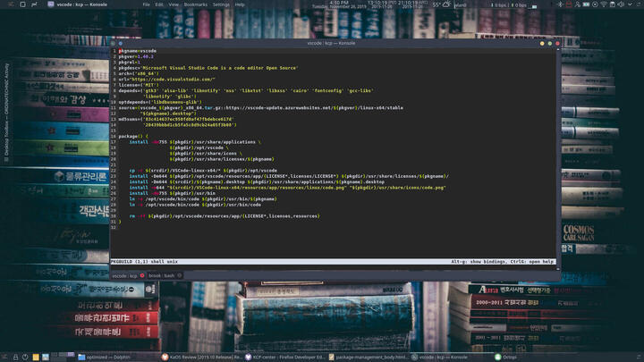Click the window list icon in the top-left panel

point(22,4)
